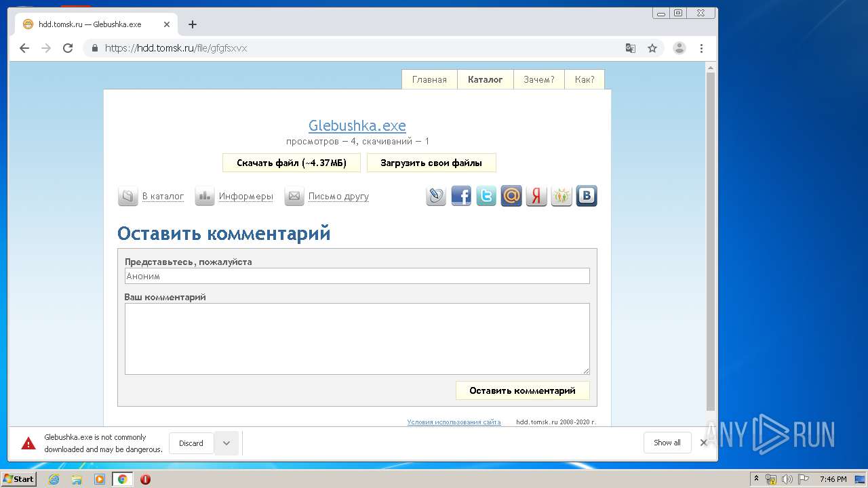Image resolution: width=868 pixels, height=488 pixels.
Task: Open 'Условия использования сайта' link
Action: click(454, 422)
